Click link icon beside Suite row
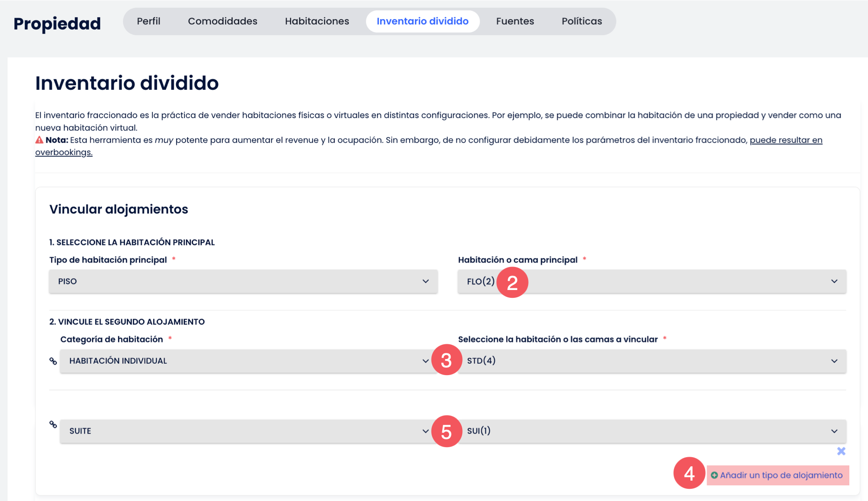The image size is (868, 501). (53, 424)
